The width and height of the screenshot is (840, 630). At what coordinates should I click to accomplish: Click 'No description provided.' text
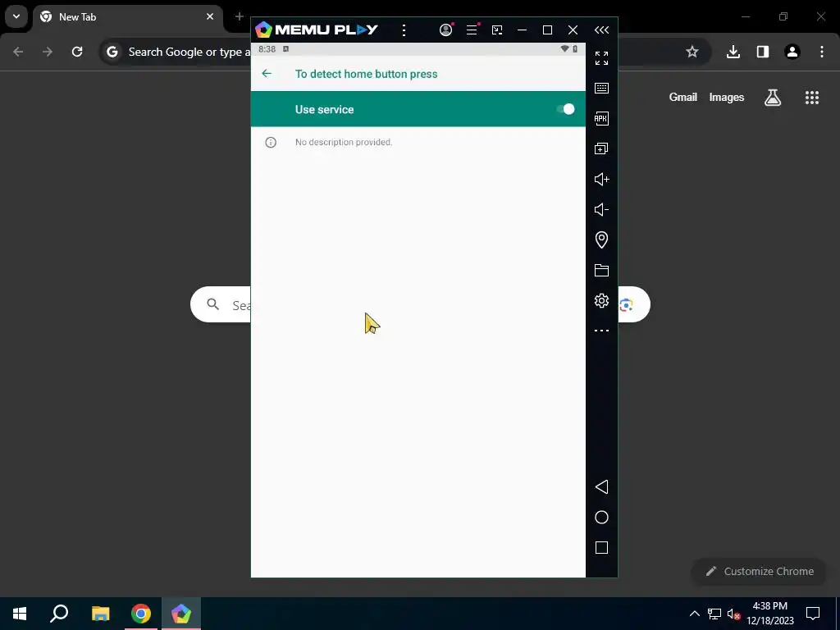point(344,142)
